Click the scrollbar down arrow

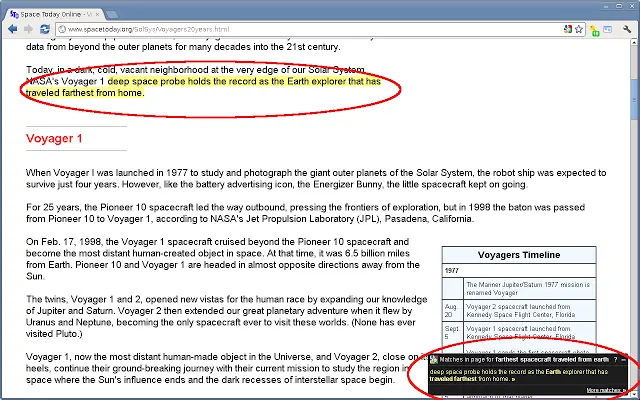click(x=634, y=393)
